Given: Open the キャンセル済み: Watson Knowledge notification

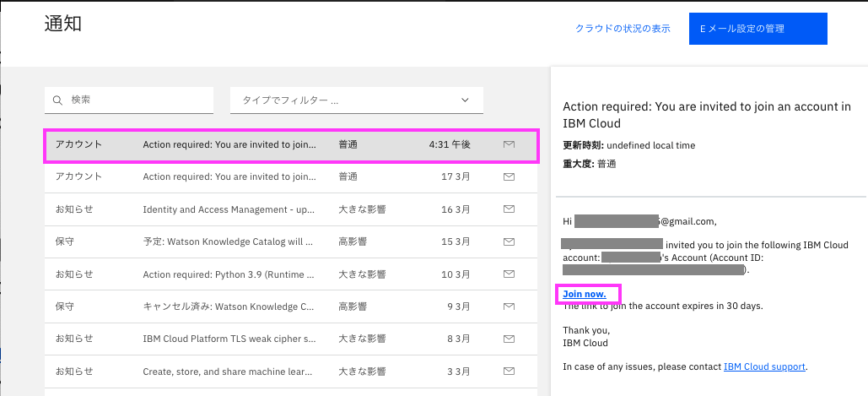Looking at the screenshot, I should tap(228, 306).
